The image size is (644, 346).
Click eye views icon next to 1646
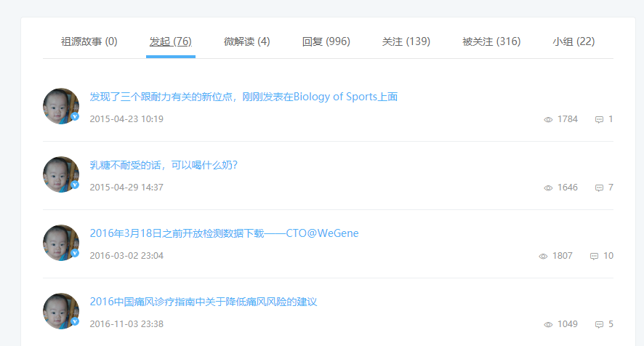548,188
